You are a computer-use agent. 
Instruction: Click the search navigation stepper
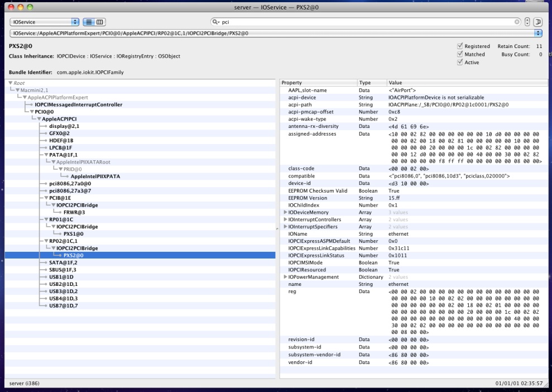[x=527, y=22]
